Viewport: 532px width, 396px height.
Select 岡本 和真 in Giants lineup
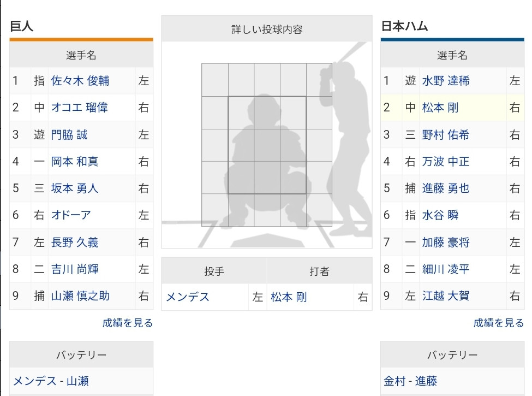[75, 161]
